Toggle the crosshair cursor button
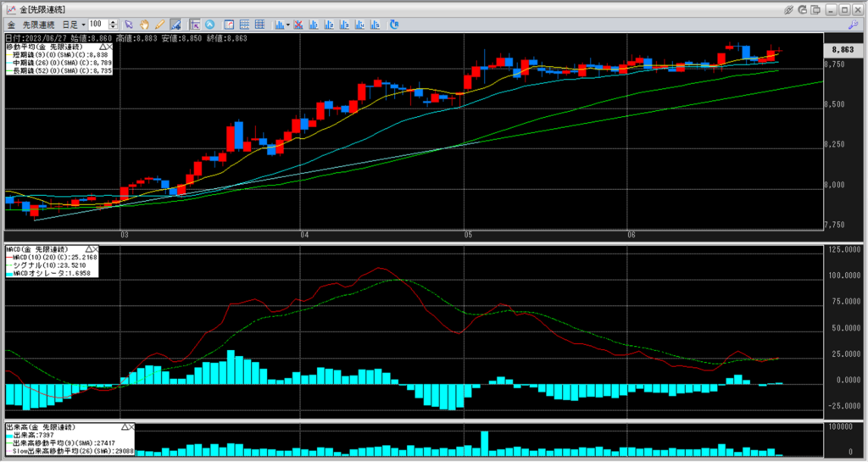868x462 pixels. (x=195, y=25)
